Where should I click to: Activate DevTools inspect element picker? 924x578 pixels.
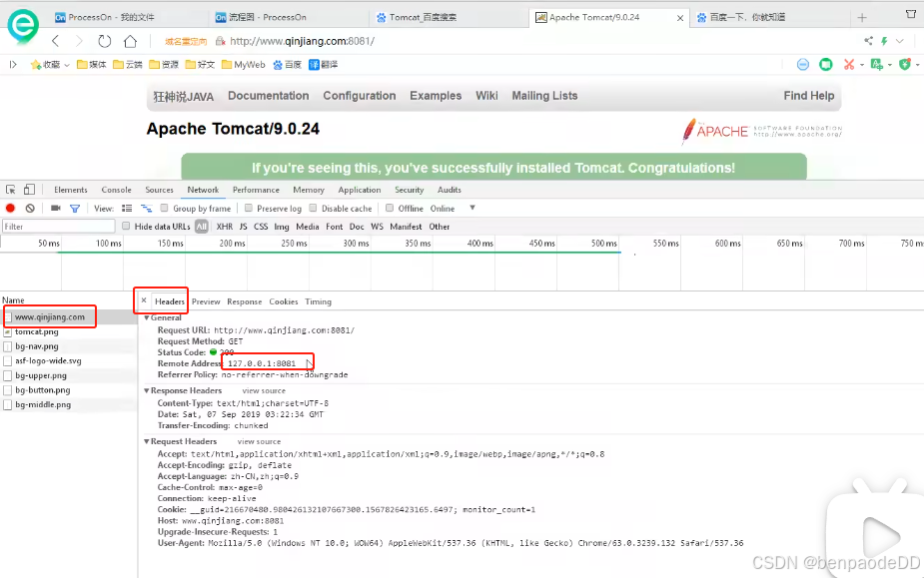pos(11,190)
